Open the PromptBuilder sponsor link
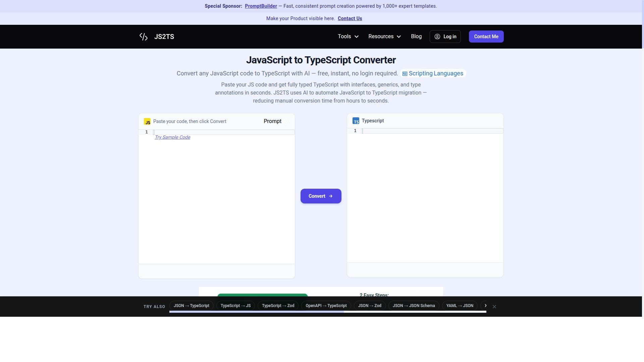Image resolution: width=644 pixels, height=362 pixels. [x=261, y=6]
